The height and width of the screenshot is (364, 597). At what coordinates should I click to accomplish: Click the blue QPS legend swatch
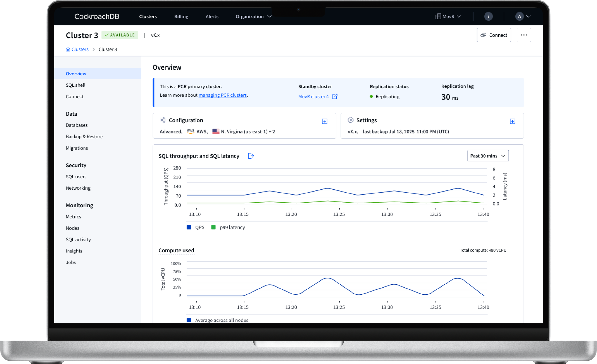(189, 227)
